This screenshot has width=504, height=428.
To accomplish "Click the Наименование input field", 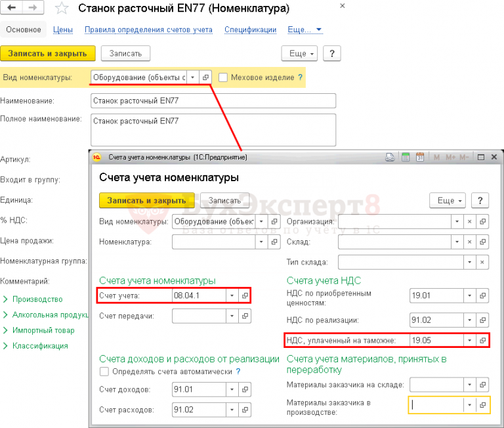I will pyautogui.click(x=213, y=100).
